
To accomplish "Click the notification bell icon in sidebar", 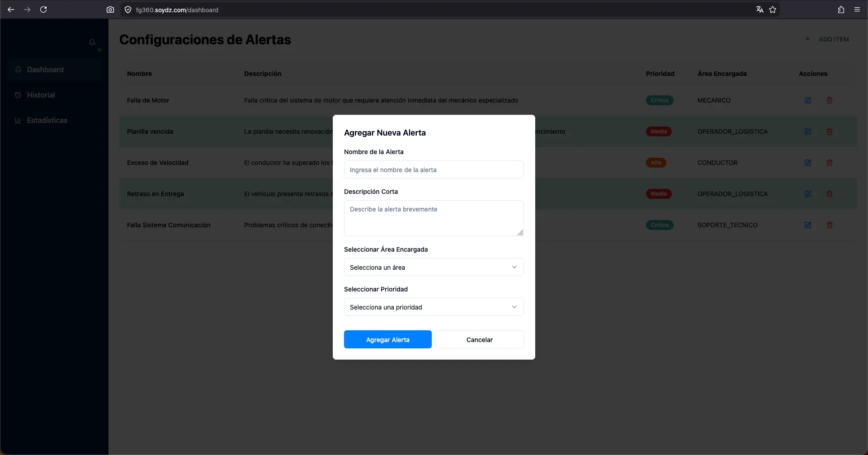I will click(92, 42).
